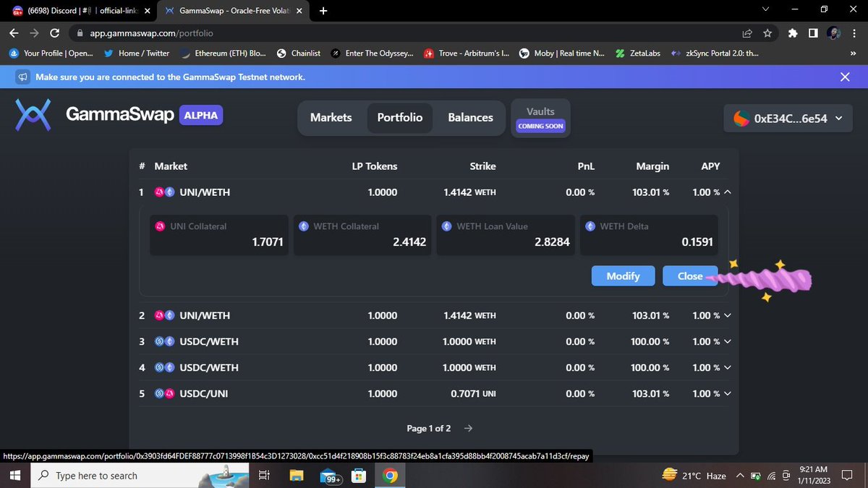Expand row 3 USDC/WETH position
The width and height of the screenshot is (868, 488).
click(727, 341)
